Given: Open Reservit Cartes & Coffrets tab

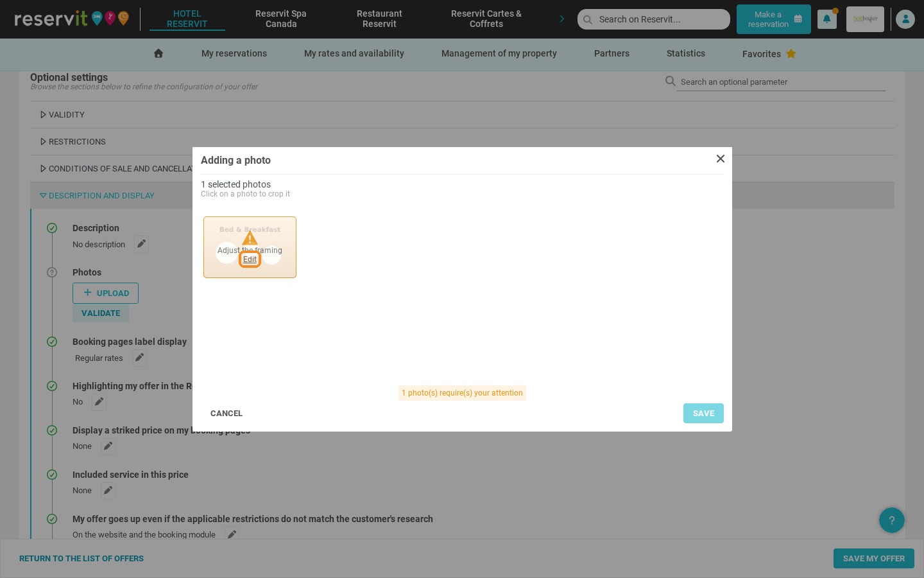Looking at the screenshot, I should tap(486, 19).
